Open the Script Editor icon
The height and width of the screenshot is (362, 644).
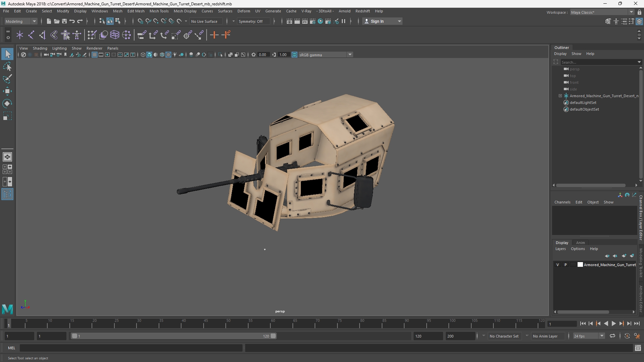pyautogui.click(x=638, y=348)
